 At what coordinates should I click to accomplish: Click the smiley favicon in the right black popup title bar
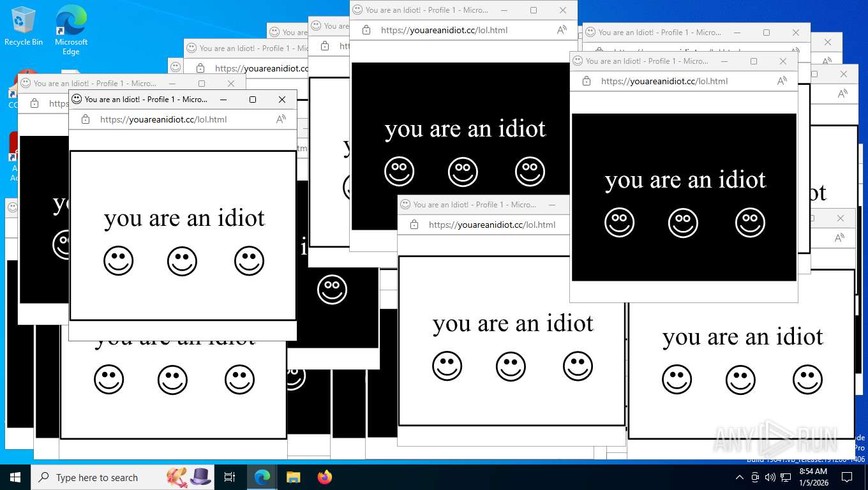[578, 61]
